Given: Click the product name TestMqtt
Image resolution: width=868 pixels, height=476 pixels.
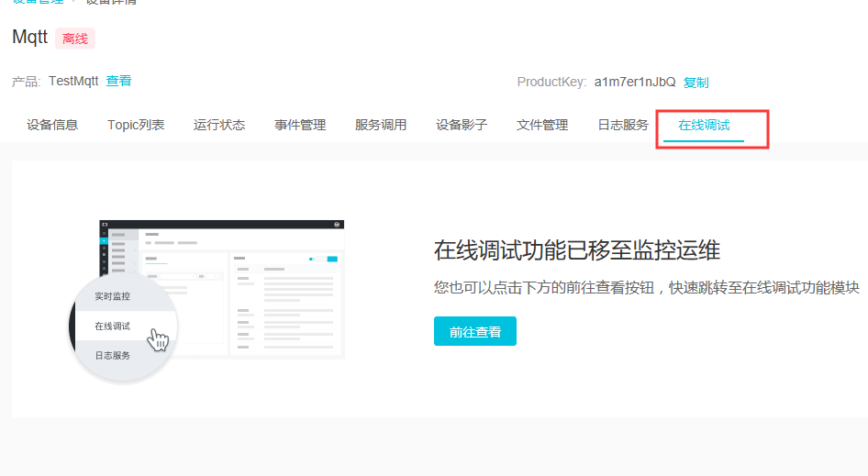Looking at the screenshot, I should pos(73,81).
